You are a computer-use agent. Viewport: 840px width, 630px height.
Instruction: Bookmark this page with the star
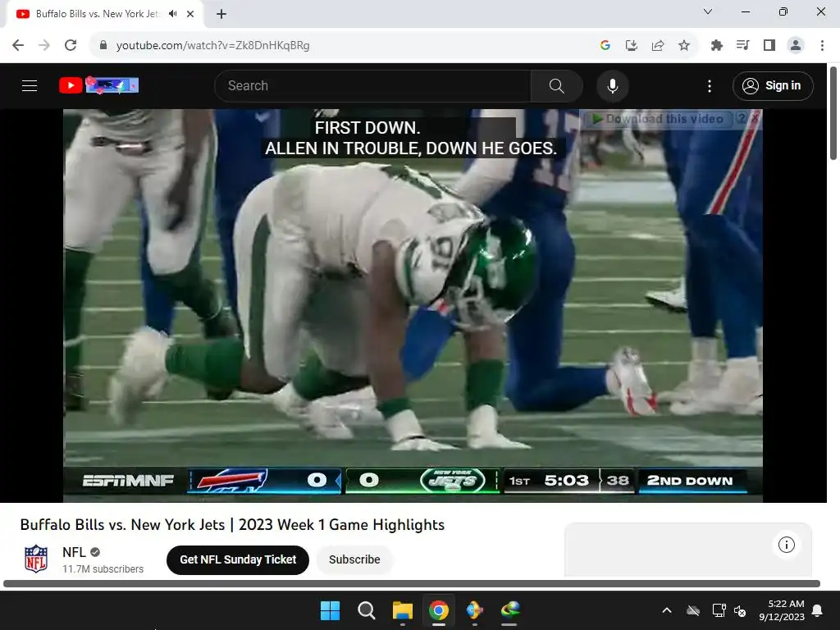click(x=684, y=46)
